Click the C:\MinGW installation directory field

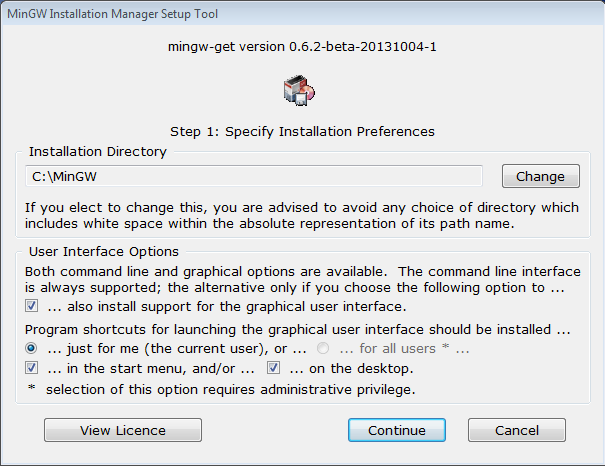[255, 177]
